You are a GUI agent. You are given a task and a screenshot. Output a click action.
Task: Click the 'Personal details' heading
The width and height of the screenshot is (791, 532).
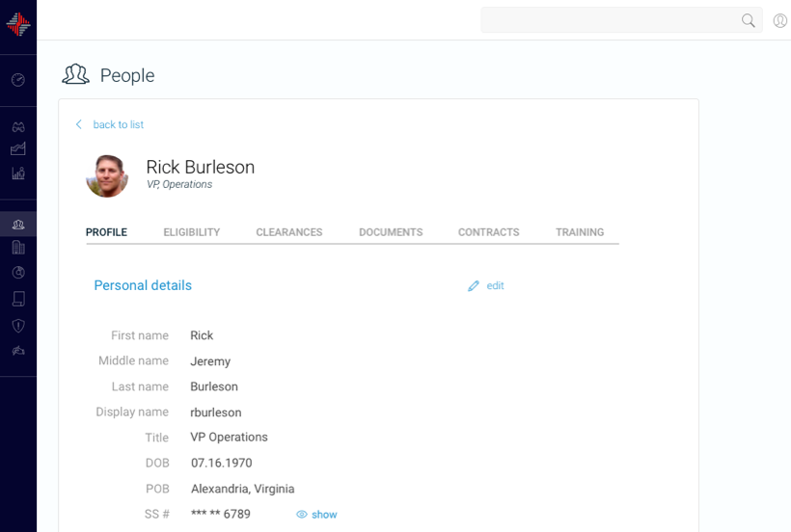(x=143, y=285)
